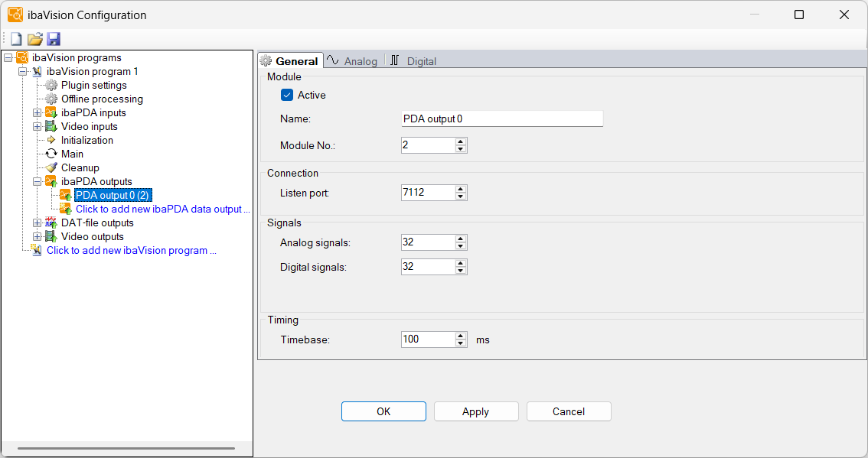
Task: Increase the Timebase value
Action: 461,336
